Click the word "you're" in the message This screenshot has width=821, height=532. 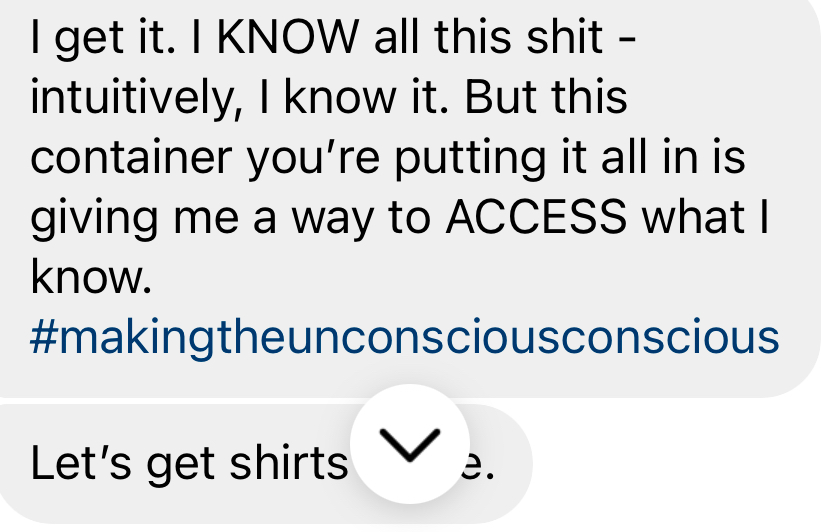pyautogui.click(x=313, y=159)
